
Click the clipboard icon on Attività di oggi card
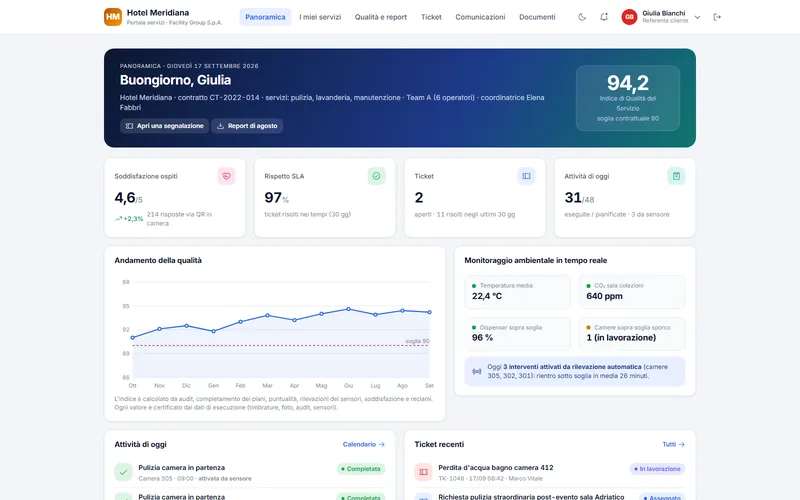676,176
